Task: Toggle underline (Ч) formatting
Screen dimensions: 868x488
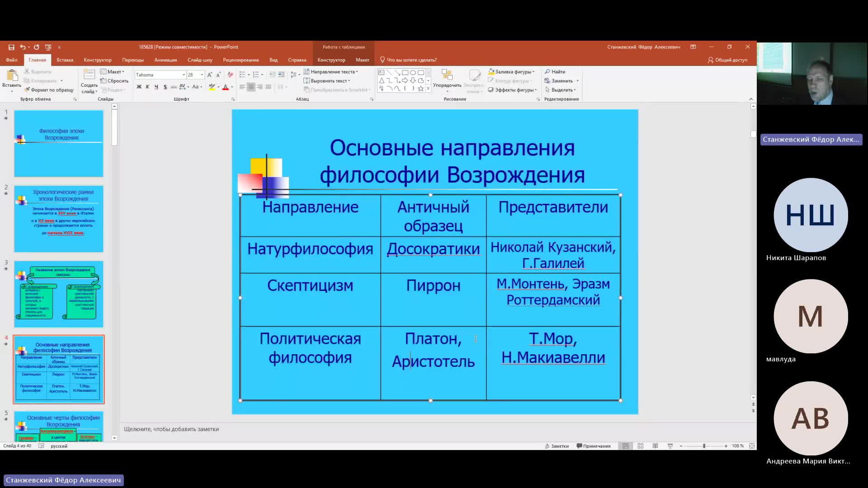Action: point(156,87)
